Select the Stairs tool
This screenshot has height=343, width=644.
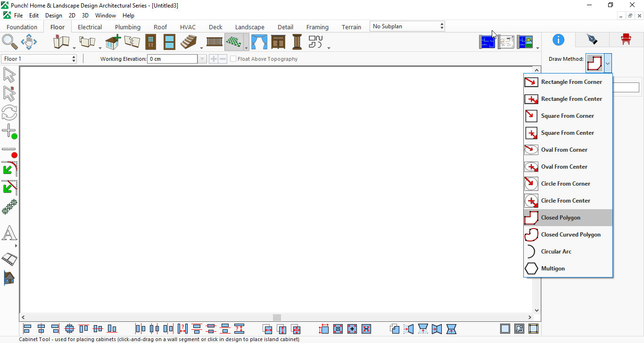tap(189, 42)
